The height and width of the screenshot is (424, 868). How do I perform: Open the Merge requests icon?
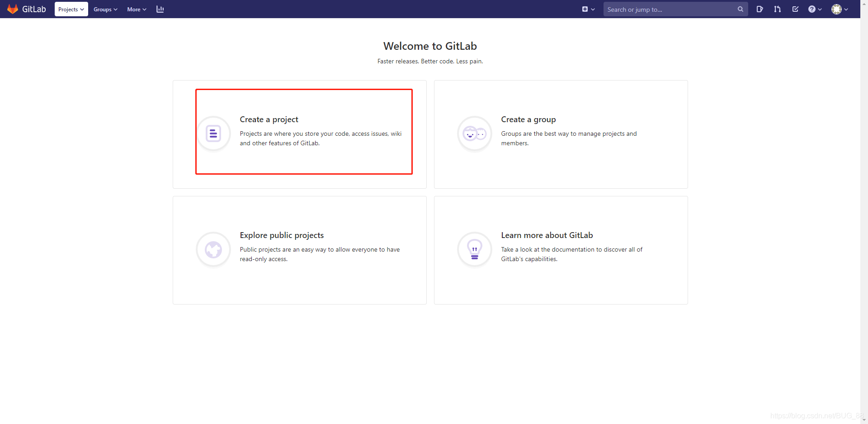pos(777,9)
